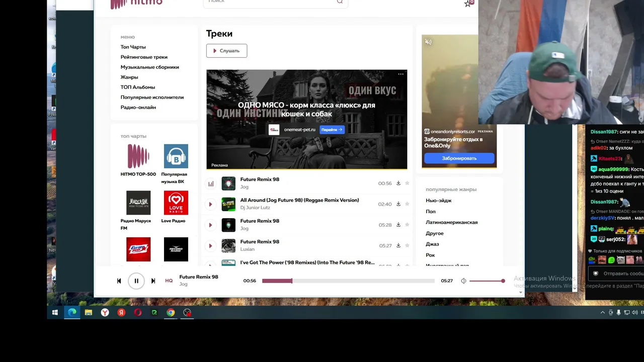Select Нью-эйдж genre
The width and height of the screenshot is (644, 362).
439,201
